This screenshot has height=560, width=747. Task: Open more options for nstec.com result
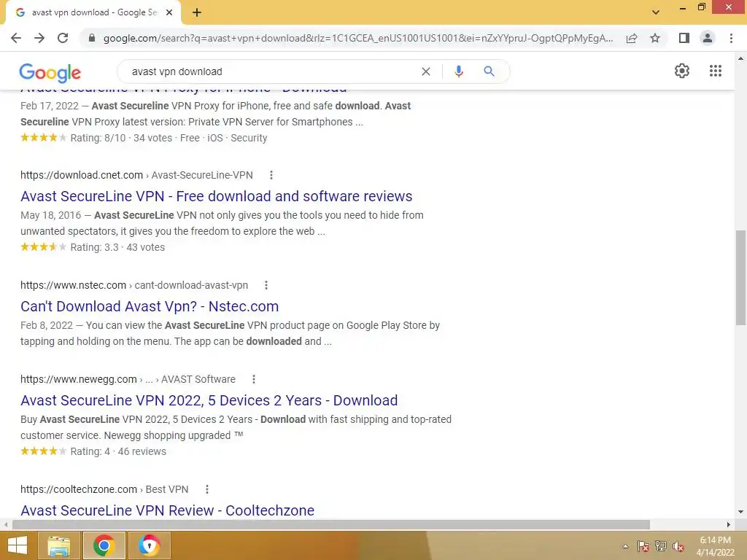coord(266,285)
